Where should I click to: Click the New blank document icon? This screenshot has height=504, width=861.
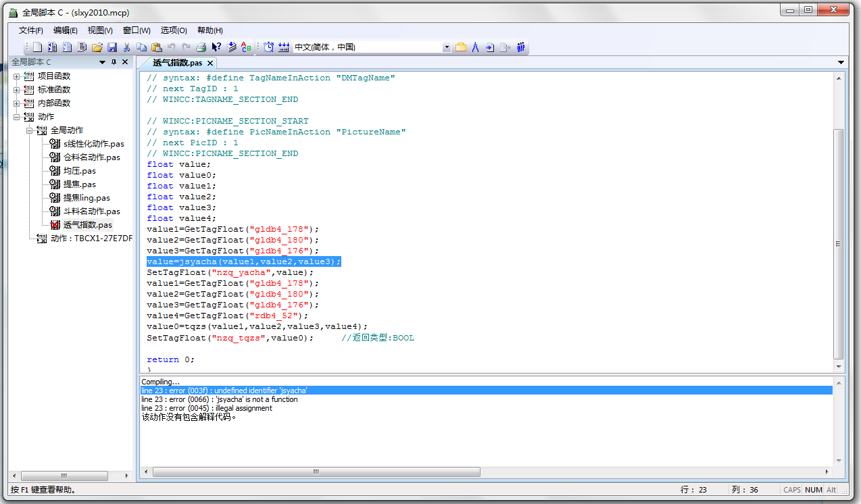tap(37, 47)
